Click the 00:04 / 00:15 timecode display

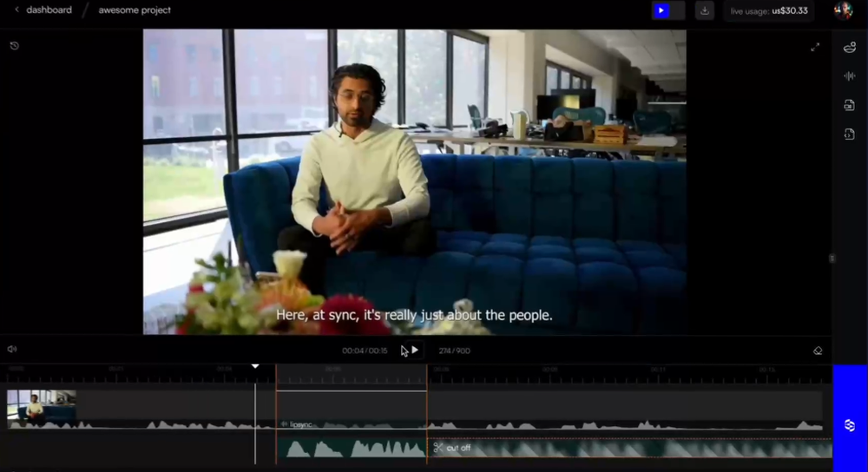(x=365, y=351)
